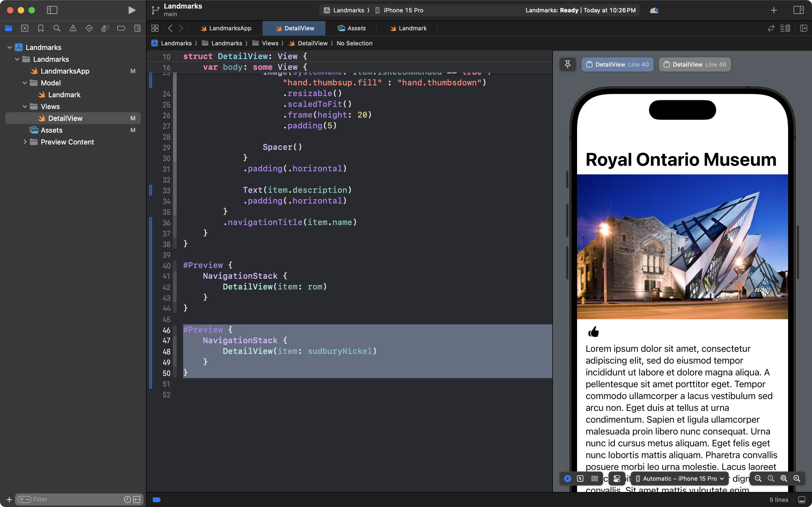Toggle the bottom debug area
The image size is (812, 507).
[802, 500]
